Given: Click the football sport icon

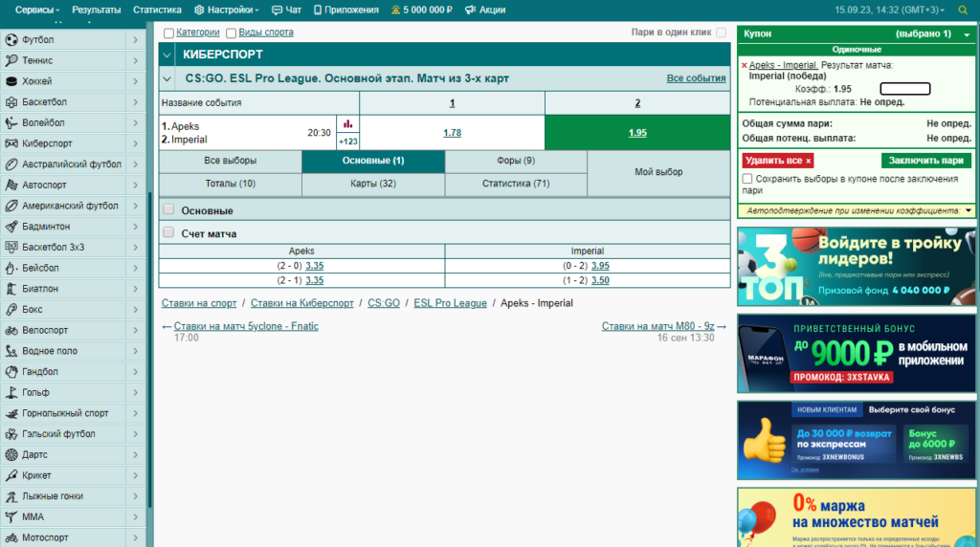Looking at the screenshot, I should point(11,40).
